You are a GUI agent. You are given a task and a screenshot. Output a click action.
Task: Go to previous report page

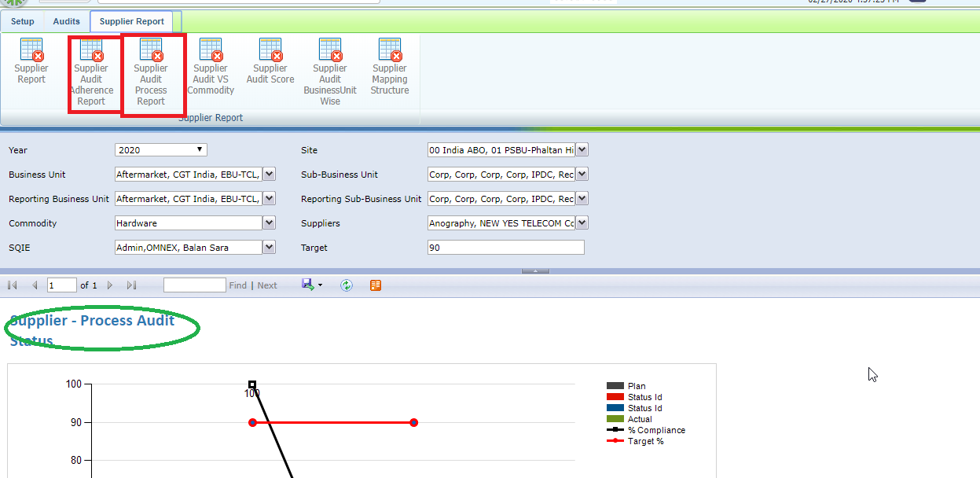coord(35,285)
